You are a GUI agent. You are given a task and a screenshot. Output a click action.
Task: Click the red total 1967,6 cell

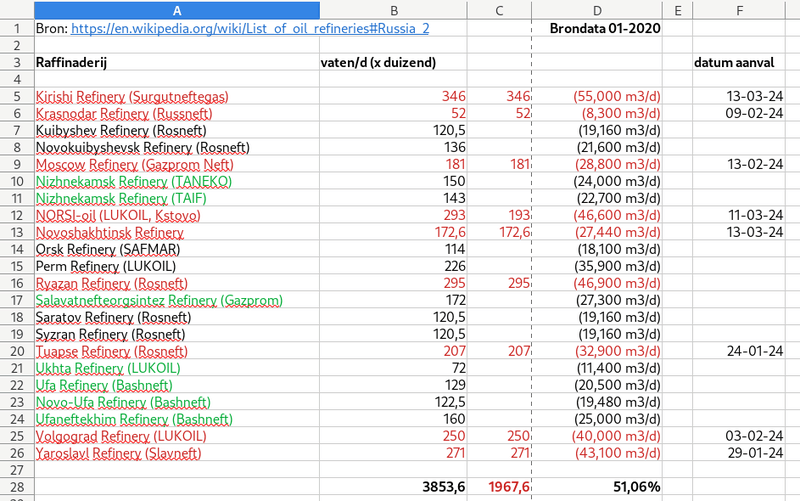pos(499,487)
